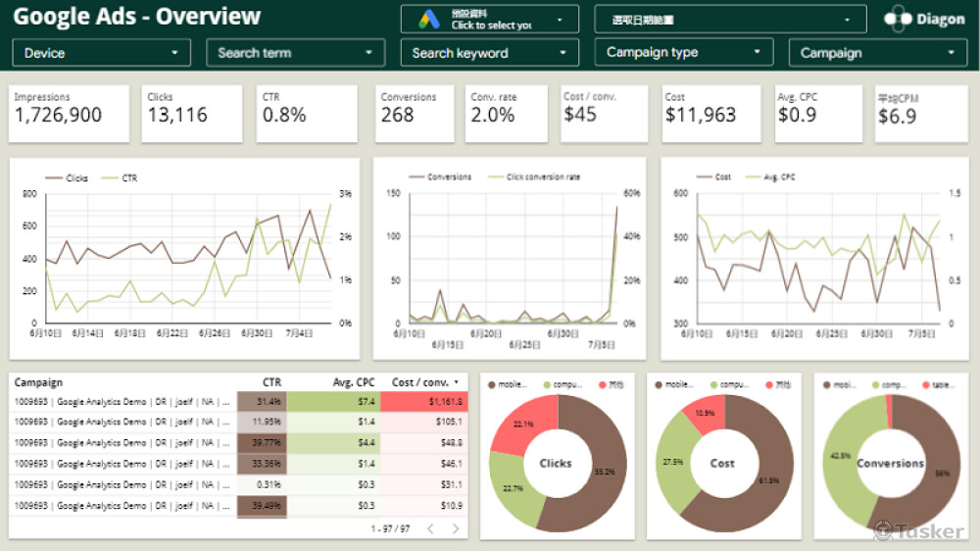Click the Google Ads - Overview title
Image resolution: width=980 pixels, height=551 pixels.
coord(137,17)
